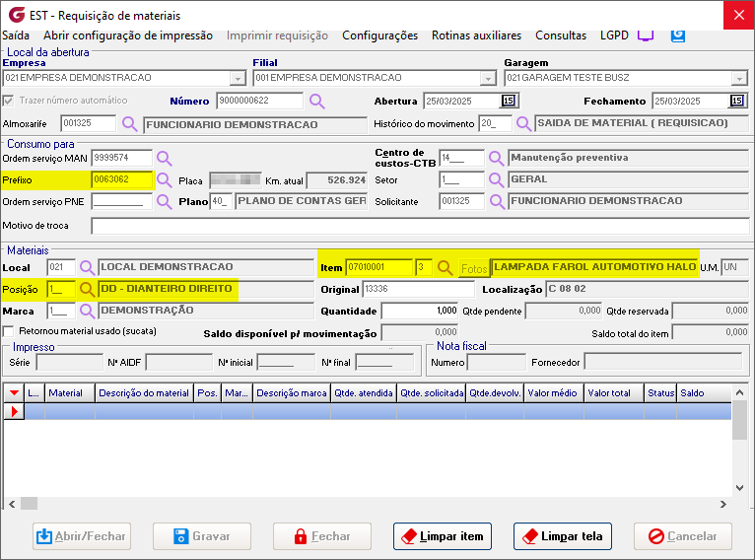755x560 pixels.
Task: Click the Limpar item button
Action: coord(443,536)
